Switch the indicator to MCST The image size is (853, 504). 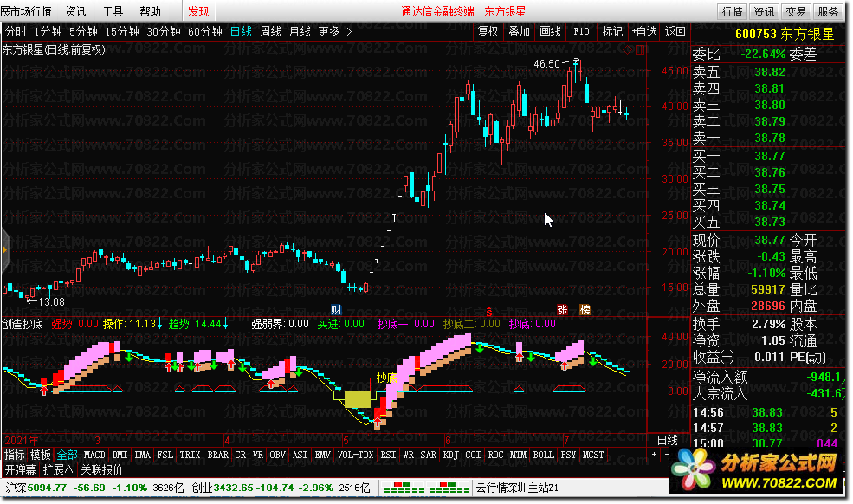pyautogui.click(x=593, y=455)
